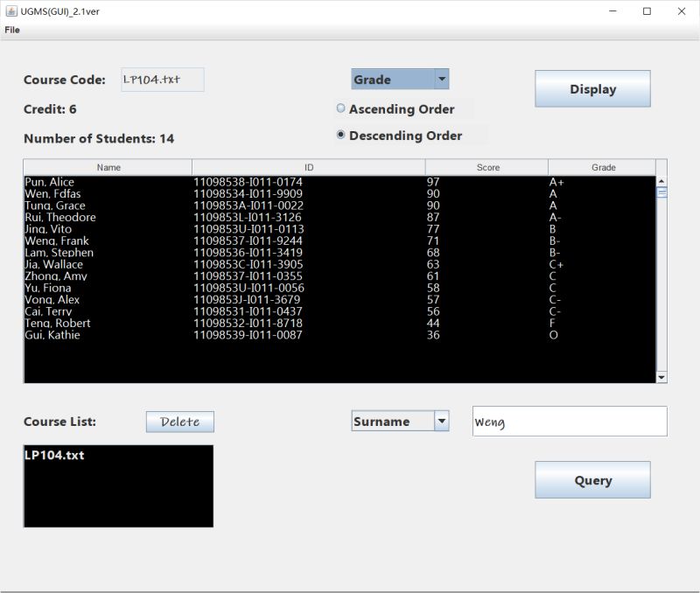Close the UGMS window
Viewport: 700px width, 593px height.
682,11
